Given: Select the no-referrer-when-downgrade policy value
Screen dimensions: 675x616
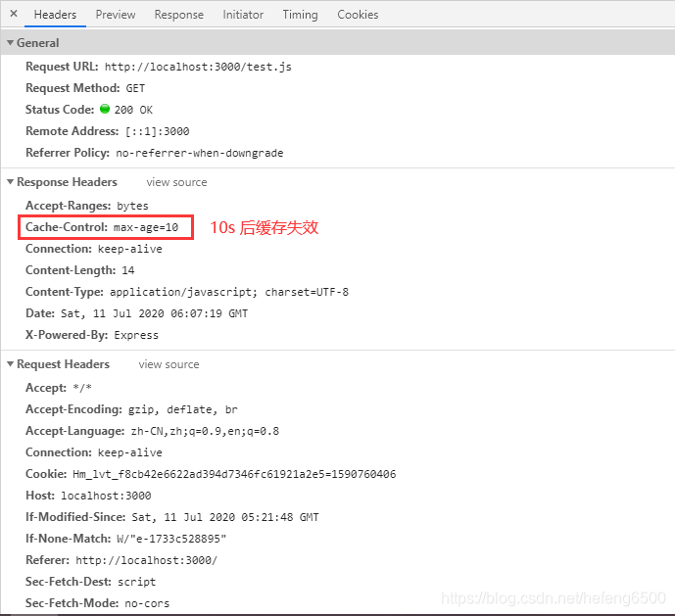Looking at the screenshot, I should point(199,153).
